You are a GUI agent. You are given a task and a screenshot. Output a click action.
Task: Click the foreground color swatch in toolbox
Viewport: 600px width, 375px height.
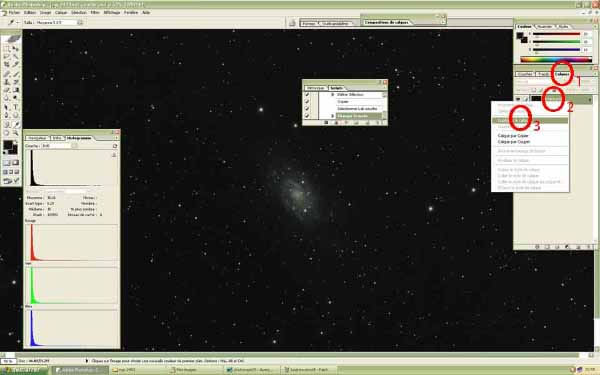click(x=8, y=145)
